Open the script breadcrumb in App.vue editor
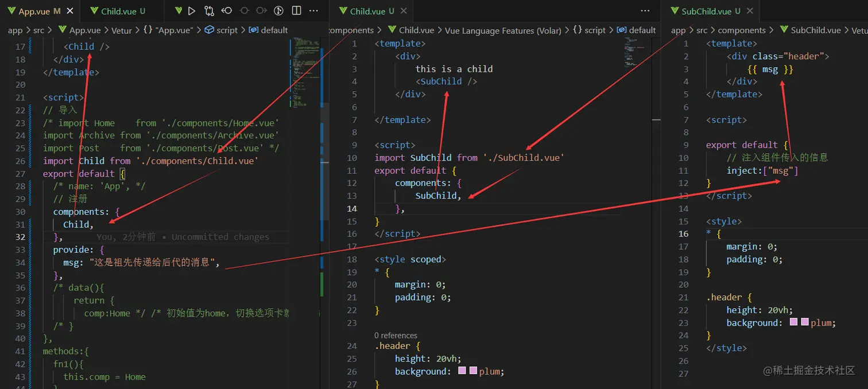The height and width of the screenshot is (389, 868). [221, 30]
